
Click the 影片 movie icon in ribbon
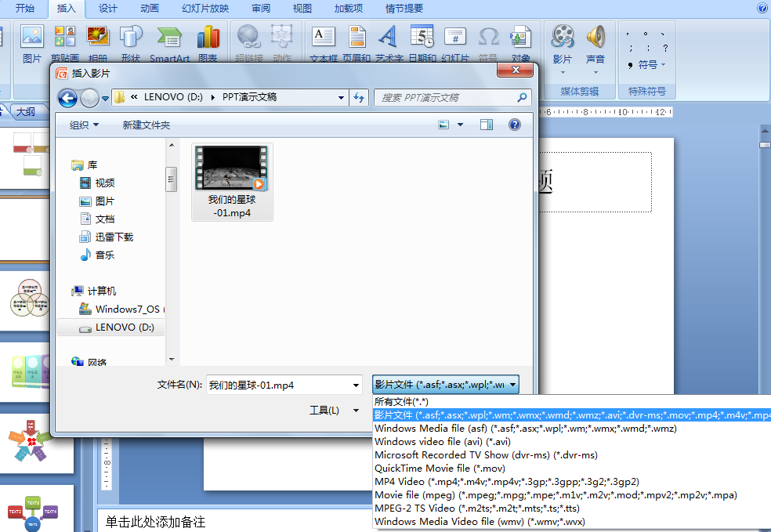(x=563, y=38)
